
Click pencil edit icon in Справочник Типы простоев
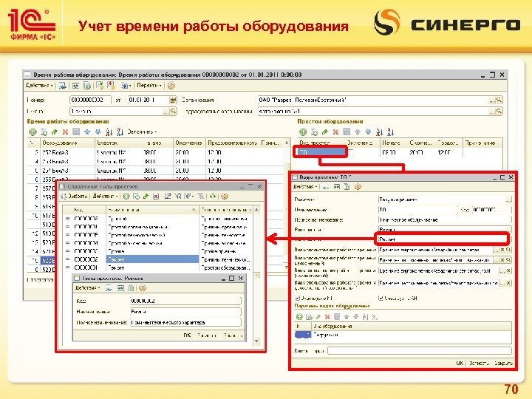(146, 196)
